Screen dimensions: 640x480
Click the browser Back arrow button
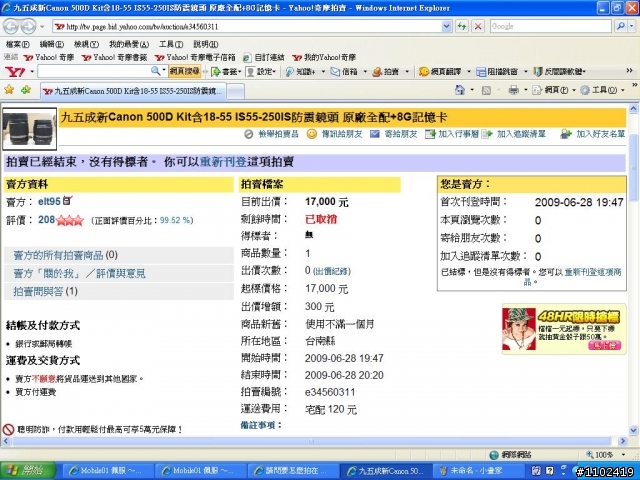11,27
